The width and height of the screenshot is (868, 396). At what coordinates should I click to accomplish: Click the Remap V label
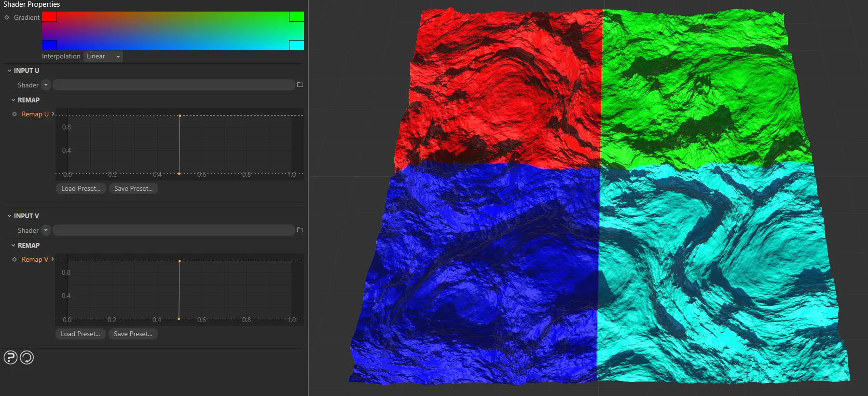tap(35, 259)
